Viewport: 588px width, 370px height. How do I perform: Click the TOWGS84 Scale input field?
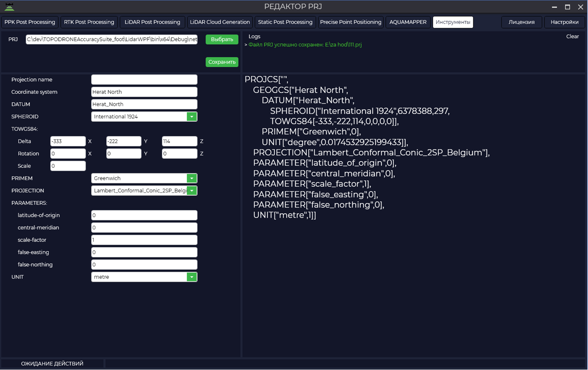(68, 166)
